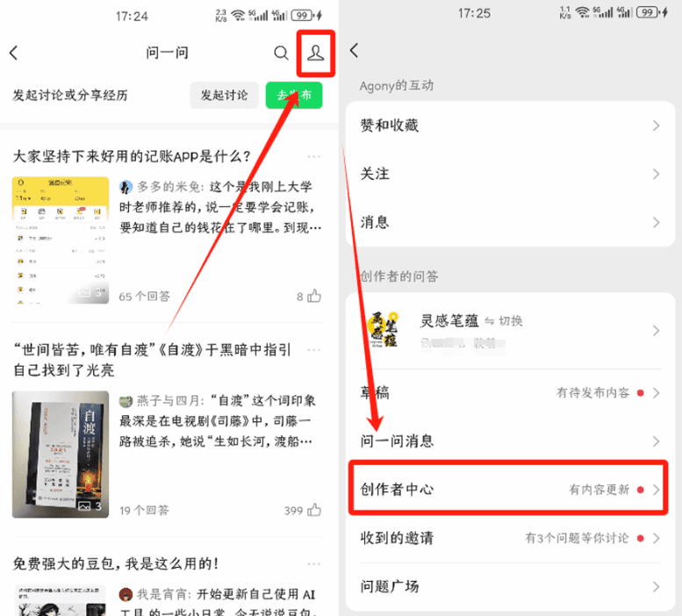The height and width of the screenshot is (616, 682).
Task: Open more options for 记账APP question
Action: (313, 156)
